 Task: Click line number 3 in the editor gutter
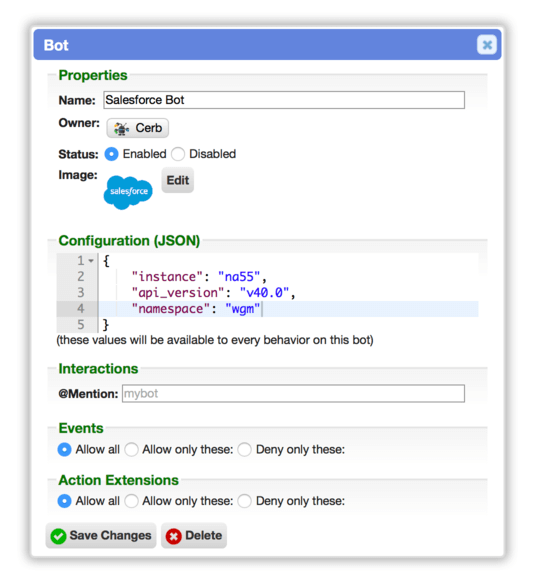(81, 293)
